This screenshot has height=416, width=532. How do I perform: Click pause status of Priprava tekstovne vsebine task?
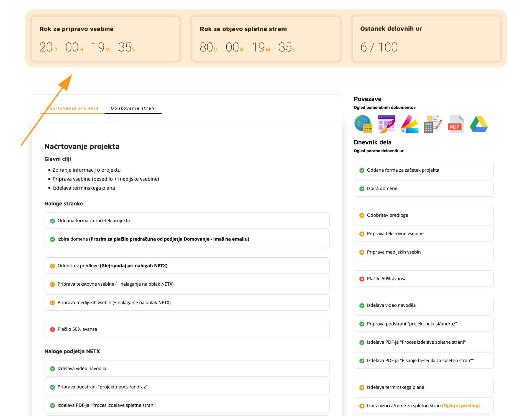(x=52, y=284)
